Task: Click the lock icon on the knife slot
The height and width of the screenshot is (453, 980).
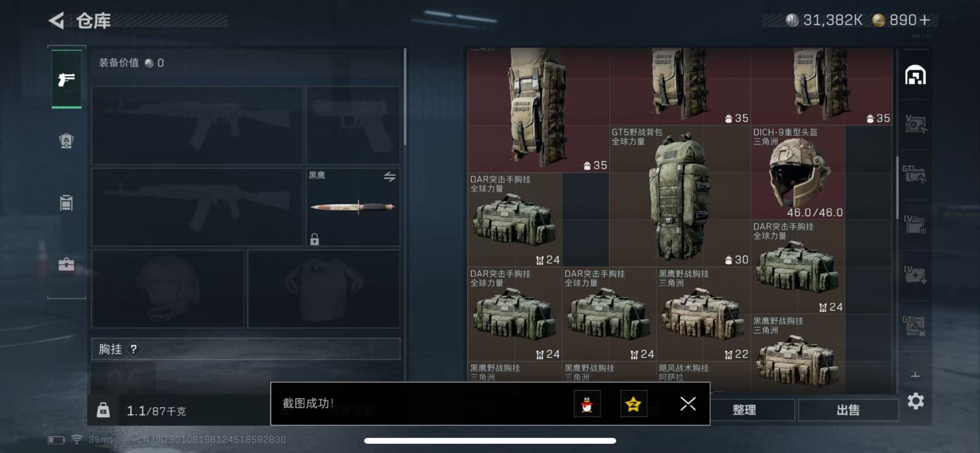Action: pos(315,239)
